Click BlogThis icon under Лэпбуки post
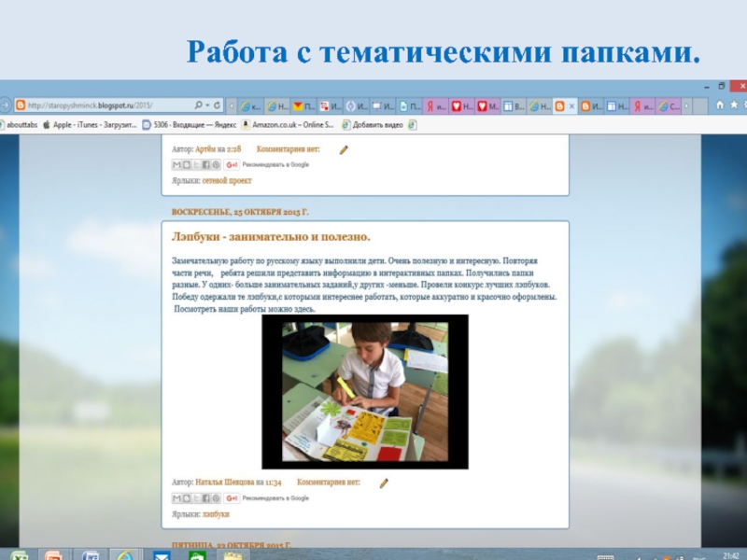Image resolution: width=747 pixels, height=560 pixels. tap(186, 498)
